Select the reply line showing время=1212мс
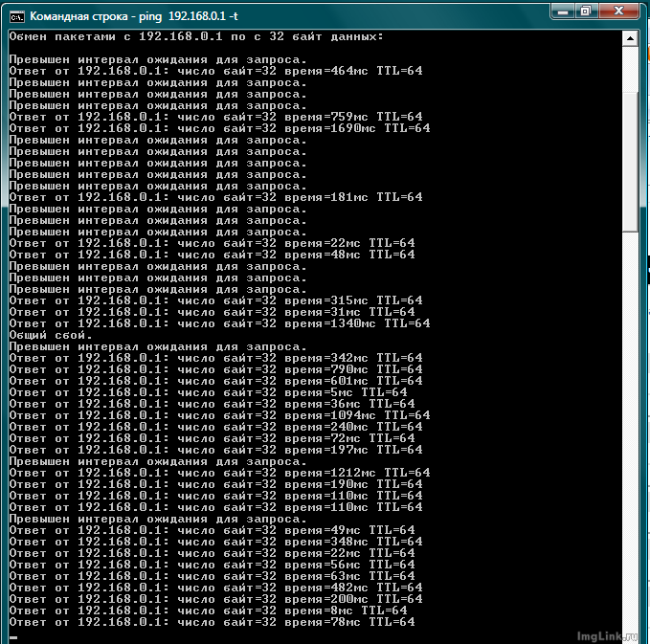 click(x=220, y=473)
